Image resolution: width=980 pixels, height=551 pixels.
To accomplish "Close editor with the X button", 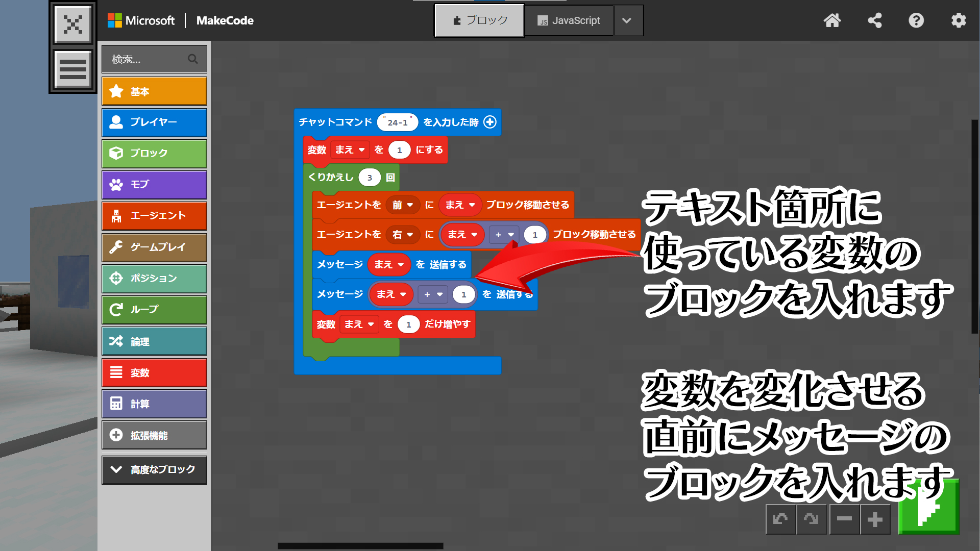I will tap(73, 24).
